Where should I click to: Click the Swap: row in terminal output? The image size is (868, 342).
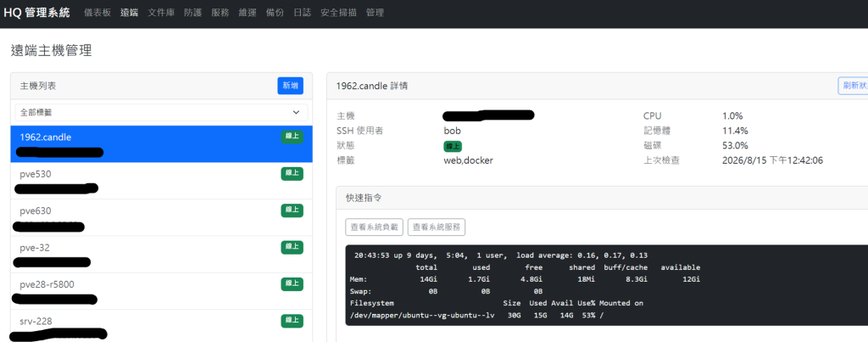coord(446,291)
